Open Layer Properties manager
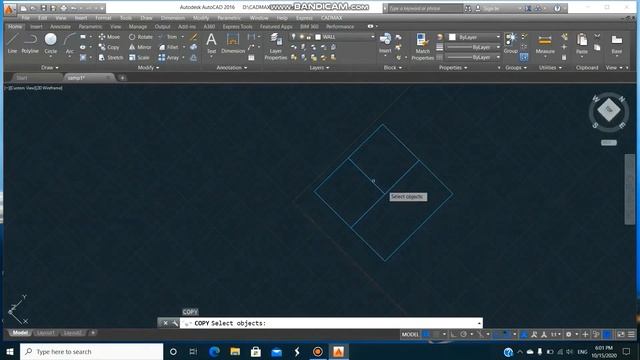This screenshot has height=360, width=640. point(276,47)
